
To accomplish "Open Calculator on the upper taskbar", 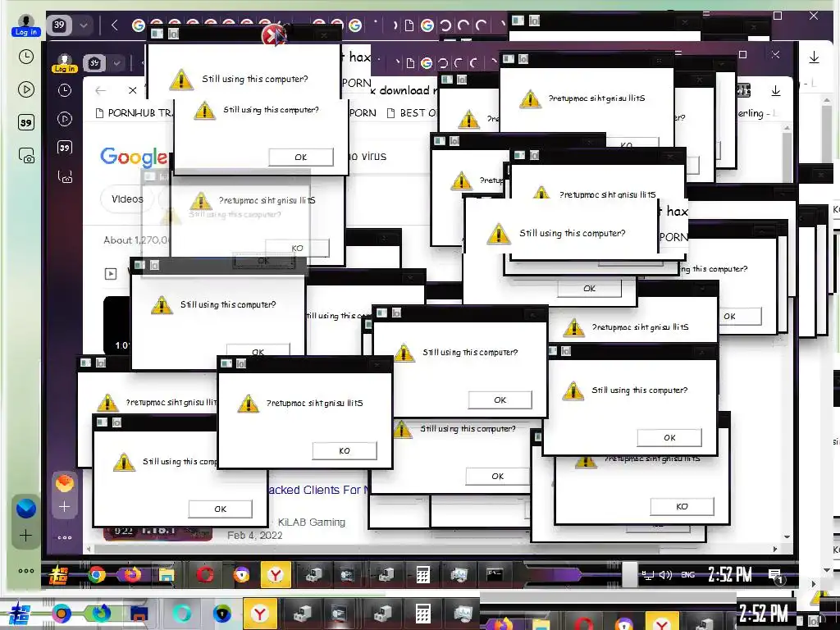I will click(x=422, y=575).
